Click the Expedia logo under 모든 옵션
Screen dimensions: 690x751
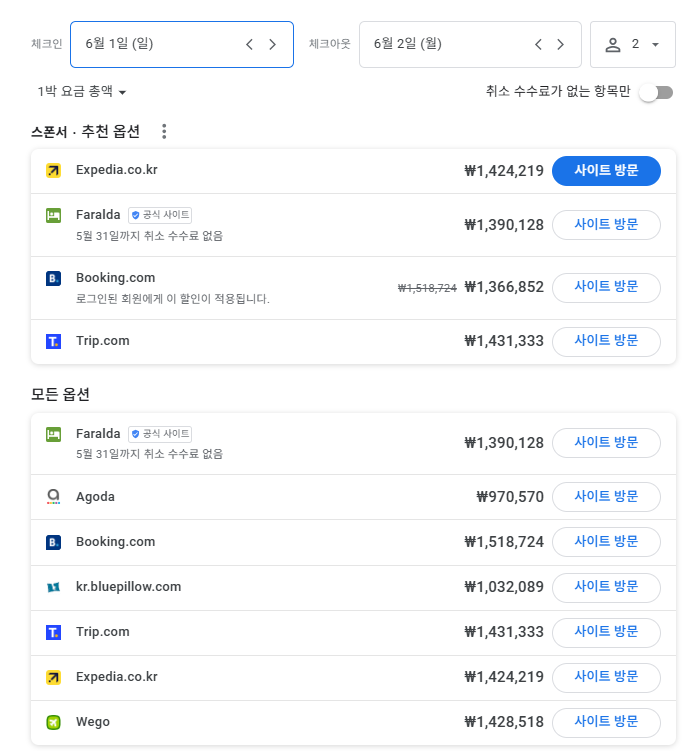click(53, 677)
